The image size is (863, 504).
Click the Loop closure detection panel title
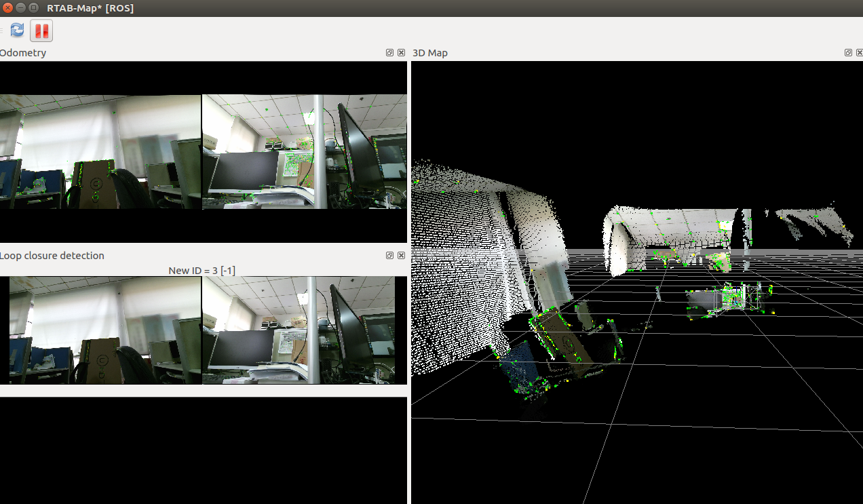click(x=52, y=256)
